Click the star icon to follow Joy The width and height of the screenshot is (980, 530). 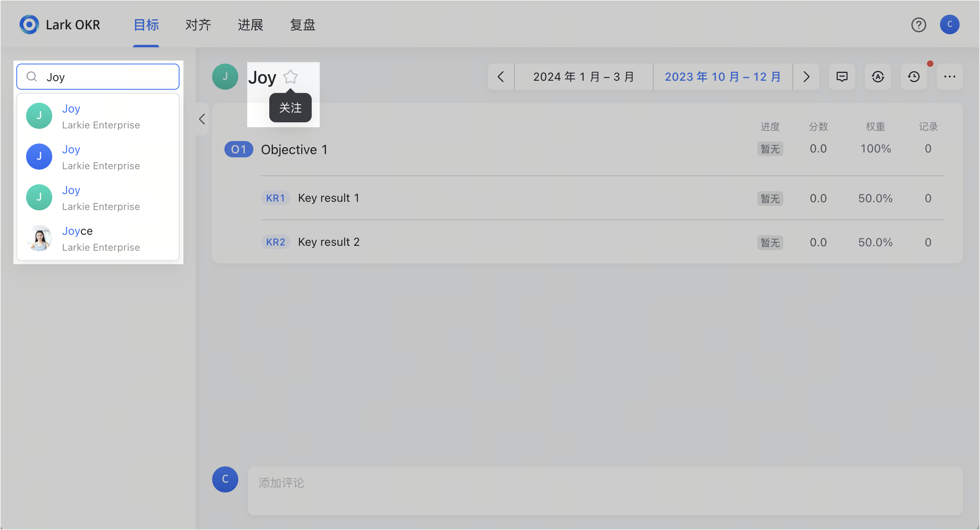click(290, 77)
